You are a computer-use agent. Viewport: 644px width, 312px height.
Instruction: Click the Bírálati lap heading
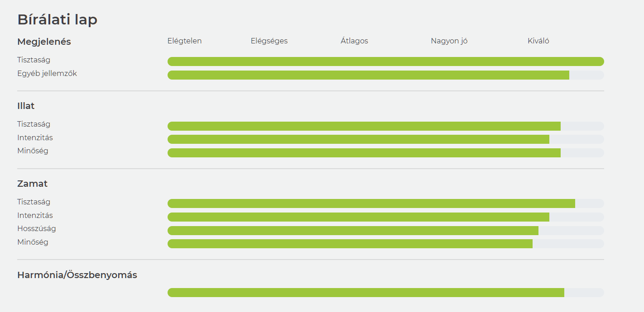pyautogui.click(x=57, y=20)
